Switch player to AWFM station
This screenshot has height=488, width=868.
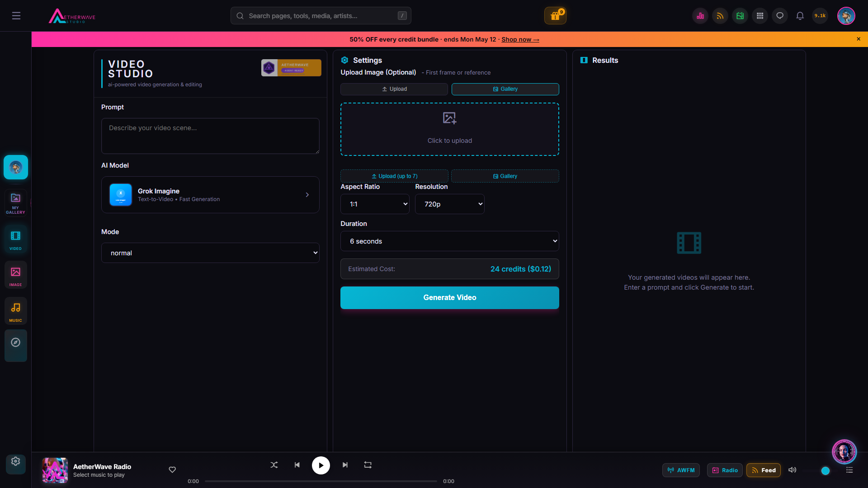681,470
